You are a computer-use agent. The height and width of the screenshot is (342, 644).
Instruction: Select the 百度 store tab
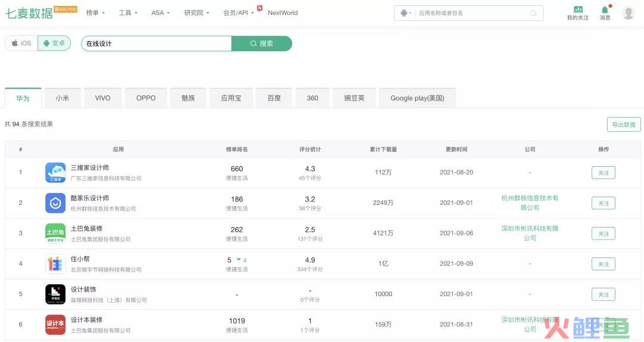click(274, 98)
